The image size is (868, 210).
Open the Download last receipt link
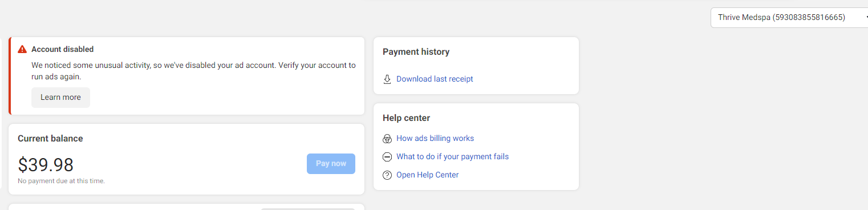[x=435, y=79]
